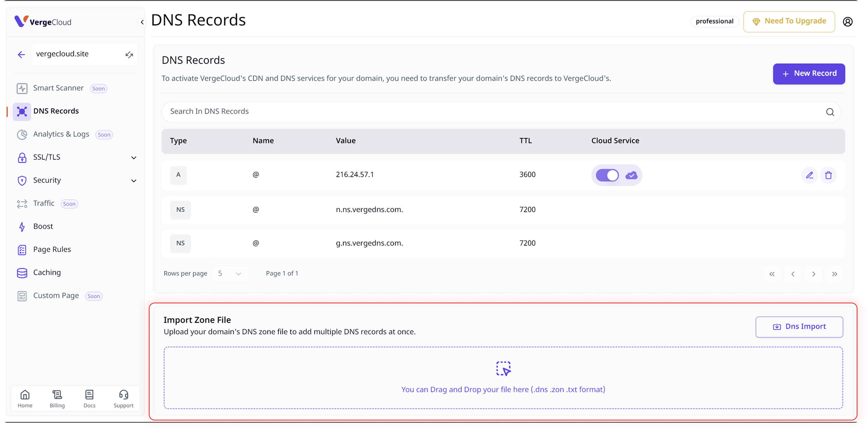
Task: Open Support from the bottom bar
Action: tap(123, 399)
